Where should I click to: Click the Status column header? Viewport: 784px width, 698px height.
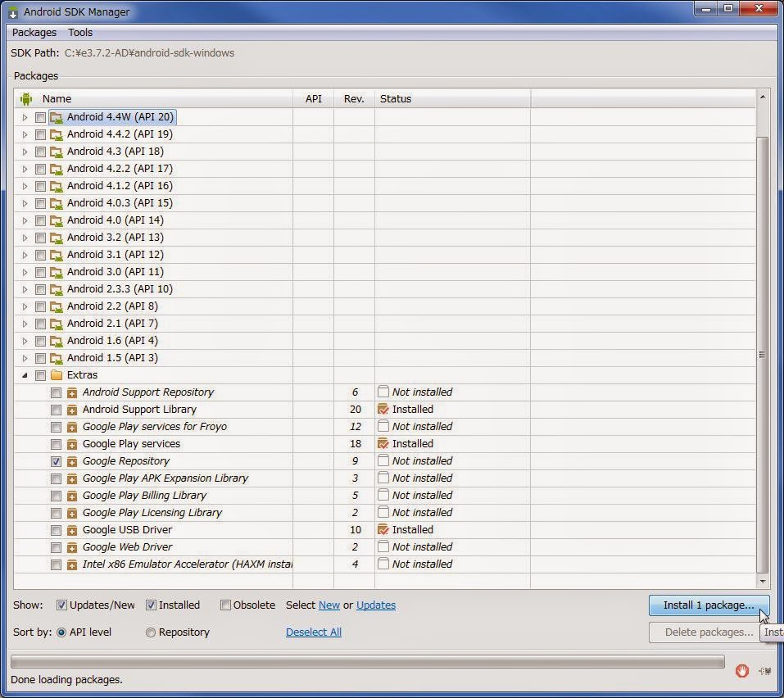coord(452,98)
